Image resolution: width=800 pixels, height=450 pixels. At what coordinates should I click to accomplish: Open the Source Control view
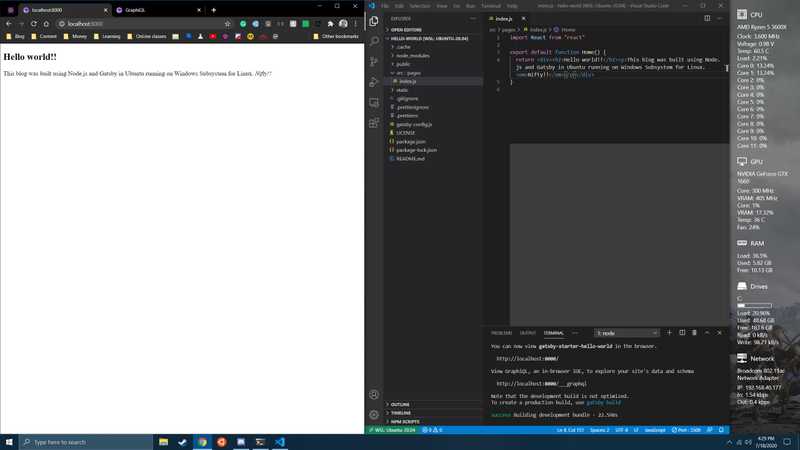click(373, 62)
